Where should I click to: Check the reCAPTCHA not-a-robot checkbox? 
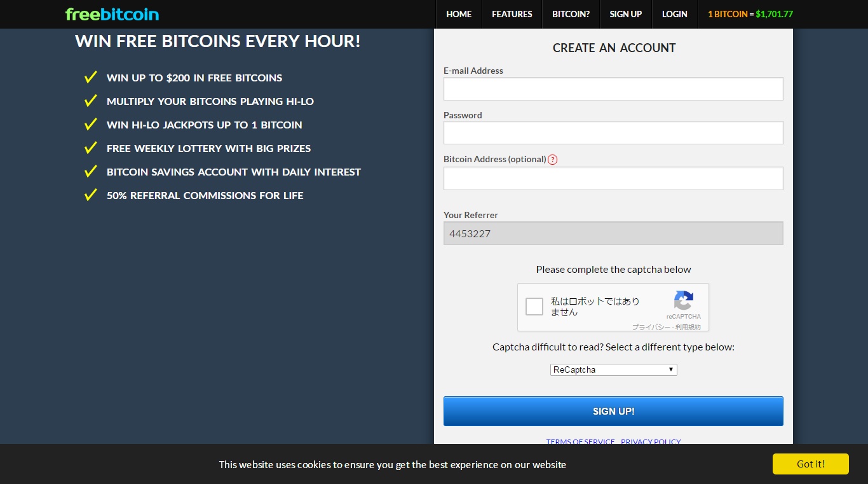(534, 307)
